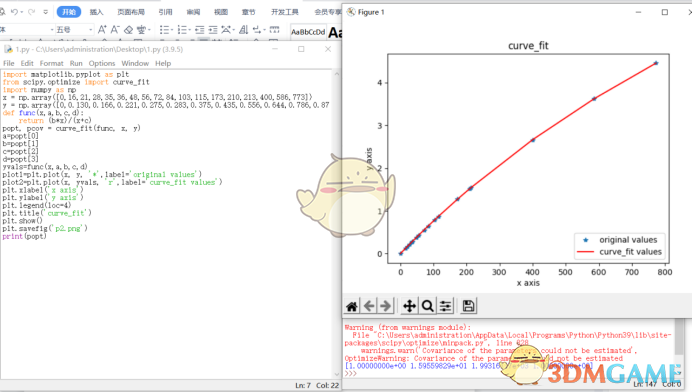Viewport: 692px width, 392px height.
Task: Open the bullet list dropdown arrow
Action: (x=171, y=30)
